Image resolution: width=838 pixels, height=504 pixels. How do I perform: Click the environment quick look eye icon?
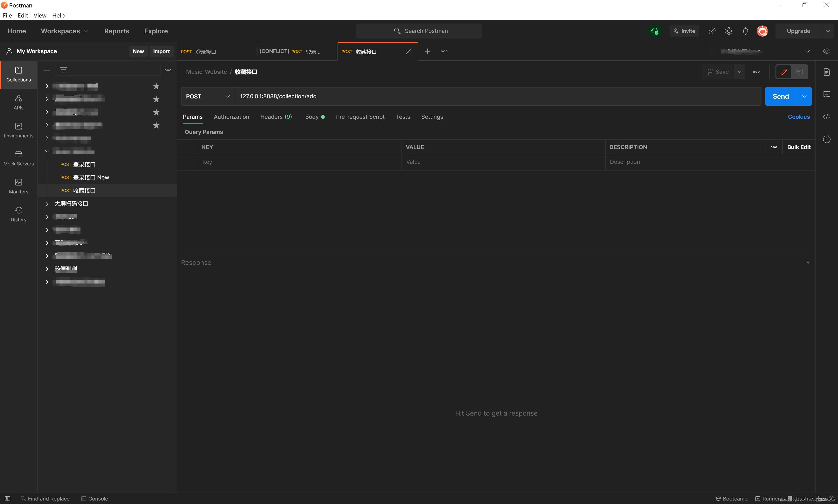pyautogui.click(x=827, y=51)
